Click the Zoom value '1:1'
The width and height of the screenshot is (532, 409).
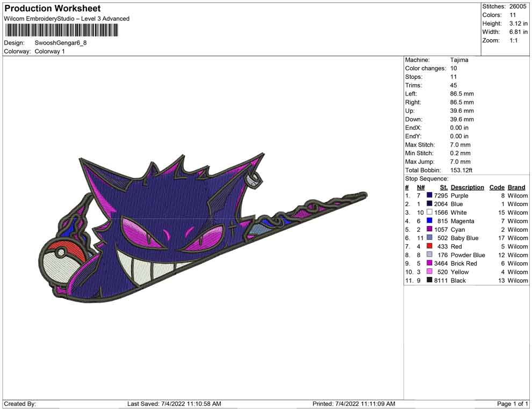(x=513, y=40)
